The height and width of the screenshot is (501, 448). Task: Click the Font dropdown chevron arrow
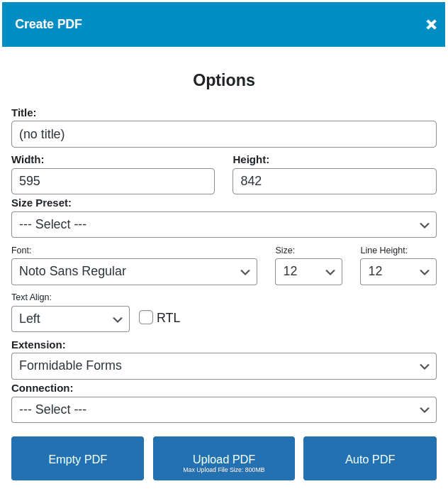click(245, 272)
